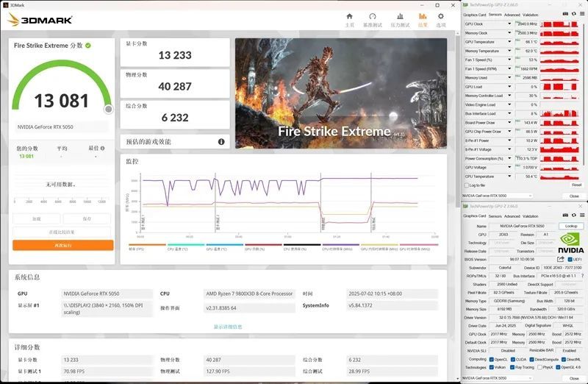Click the Reset button in Sensors window
588x384 pixels.
coord(576,185)
